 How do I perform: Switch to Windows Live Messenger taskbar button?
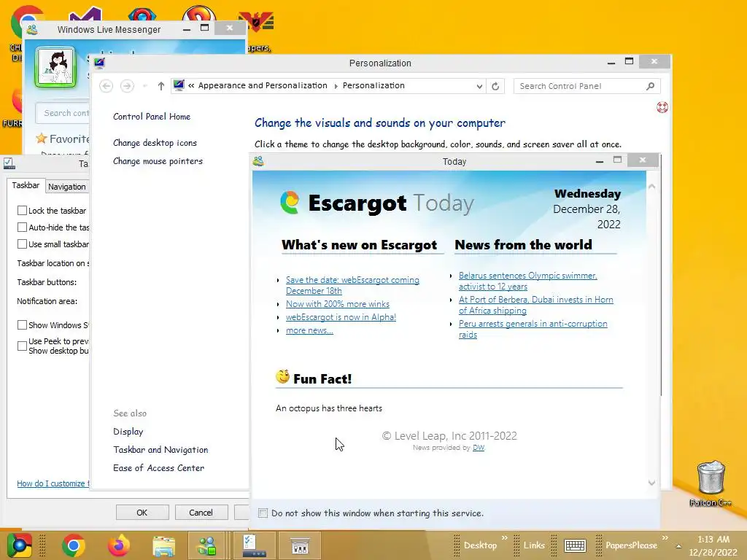(207, 545)
